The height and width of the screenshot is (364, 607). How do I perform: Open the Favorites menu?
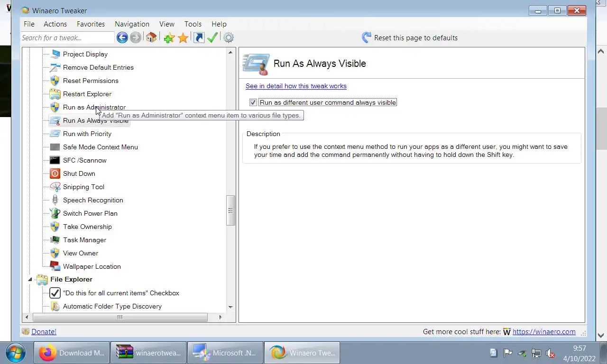tap(91, 24)
